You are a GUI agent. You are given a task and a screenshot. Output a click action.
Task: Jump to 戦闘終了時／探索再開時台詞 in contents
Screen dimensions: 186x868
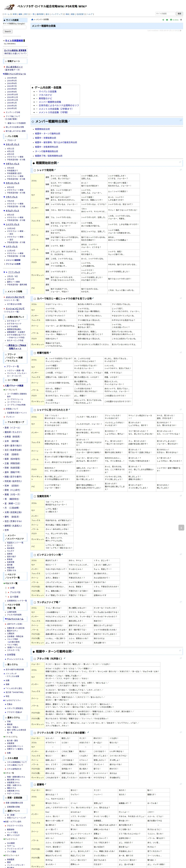click(x=49, y=156)
